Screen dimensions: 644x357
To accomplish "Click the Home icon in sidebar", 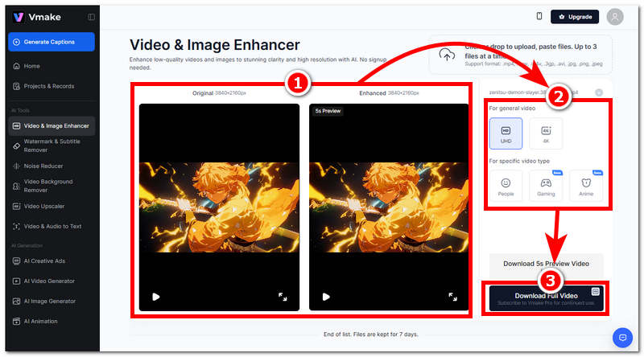I will pos(16,66).
